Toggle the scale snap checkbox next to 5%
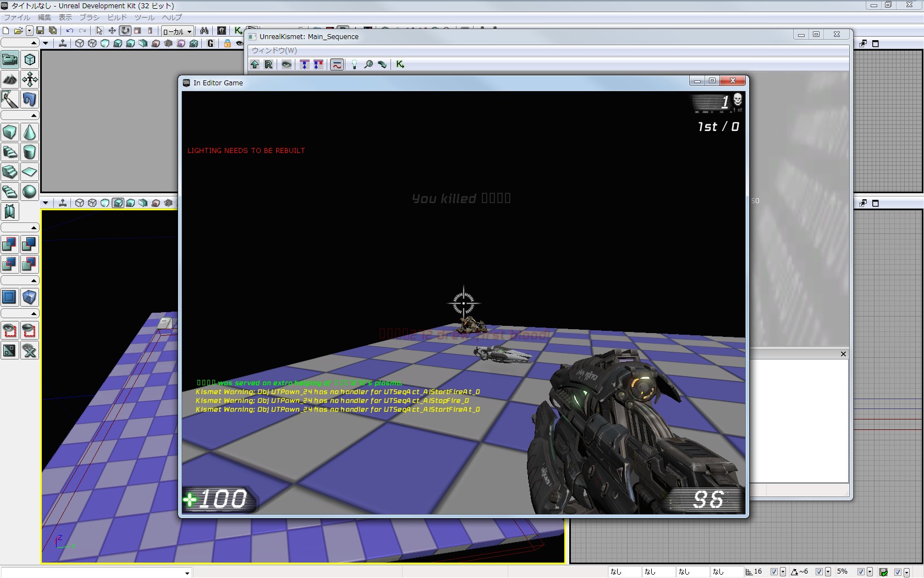The image size is (924, 578). (x=861, y=572)
